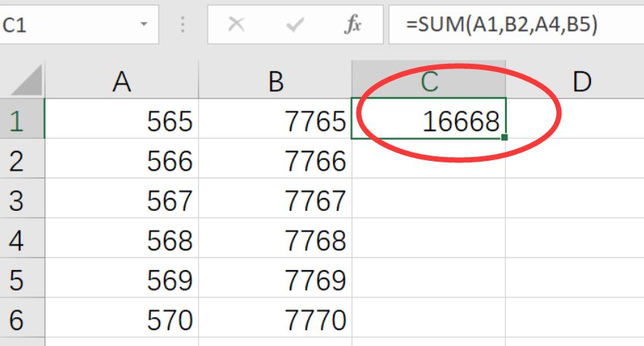Select row 3 header

pyautogui.click(x=22, y=199)
